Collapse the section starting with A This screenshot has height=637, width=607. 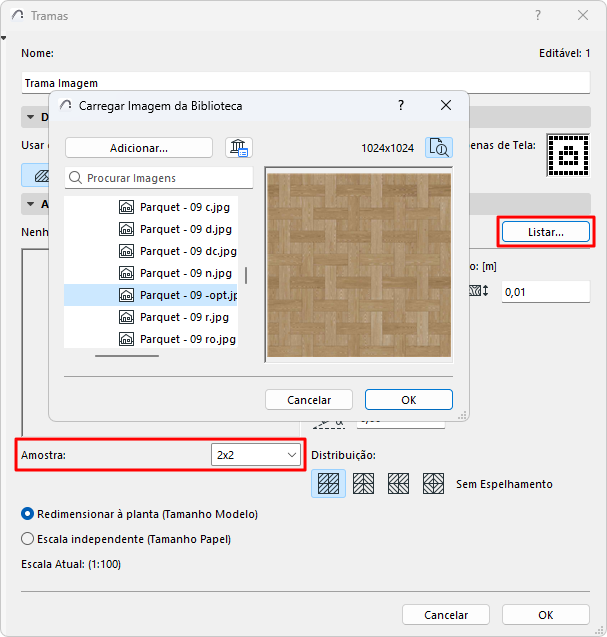tap(30, 204)
